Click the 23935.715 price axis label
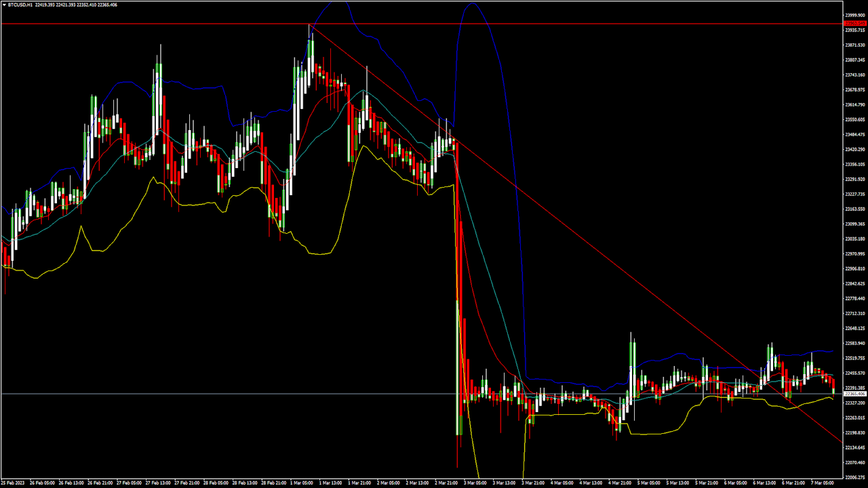The height and width of the screenshot is (488, 868). (x=854, y=30)
